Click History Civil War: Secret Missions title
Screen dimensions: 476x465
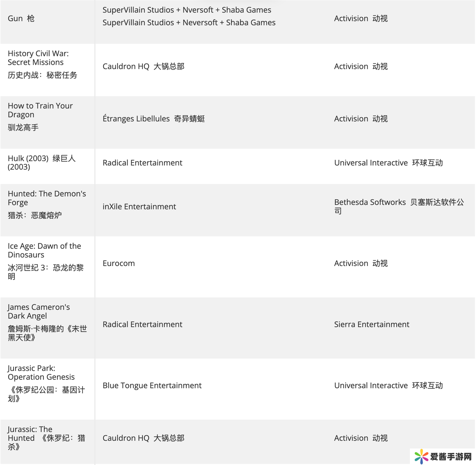click(x=38, y=58)
